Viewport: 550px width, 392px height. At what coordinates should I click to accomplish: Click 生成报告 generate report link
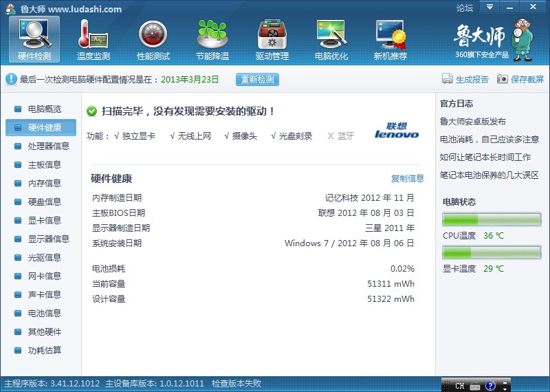tap(472, 79)
